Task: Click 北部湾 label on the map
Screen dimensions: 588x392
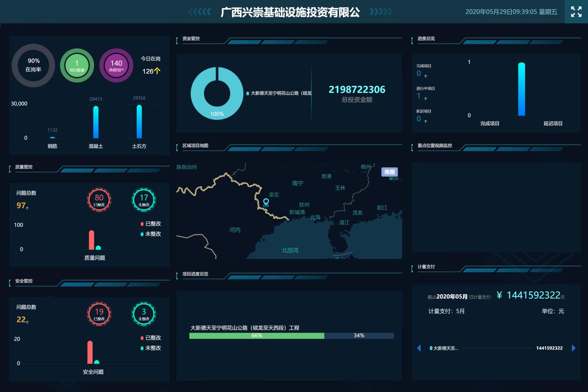Action: [290, 251]
